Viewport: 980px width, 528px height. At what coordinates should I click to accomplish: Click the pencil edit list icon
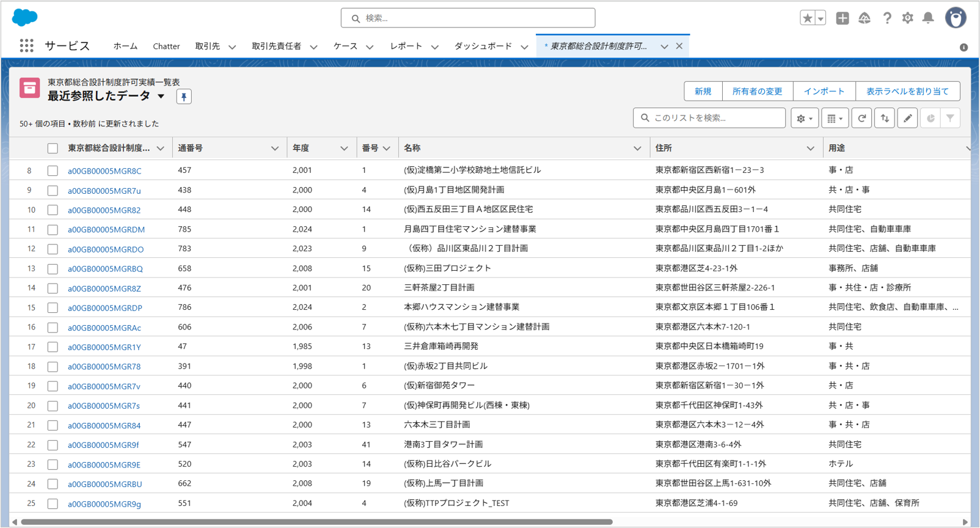tap(908, 119)
